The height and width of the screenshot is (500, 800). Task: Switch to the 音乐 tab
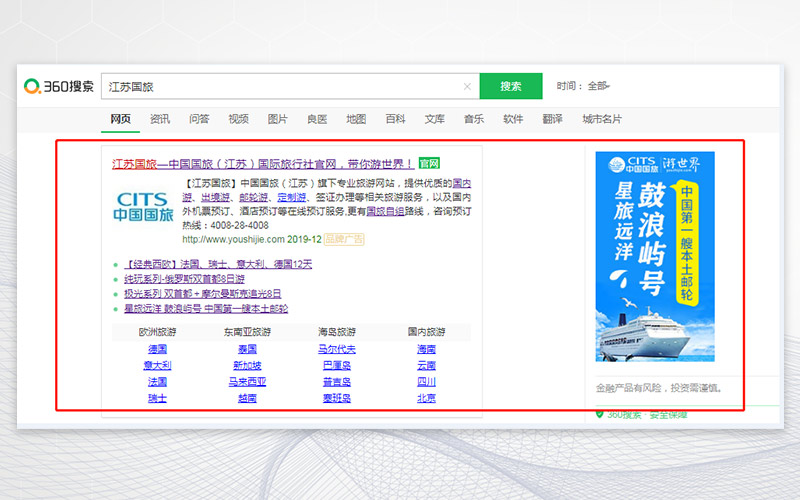click(x=474, y=119)
